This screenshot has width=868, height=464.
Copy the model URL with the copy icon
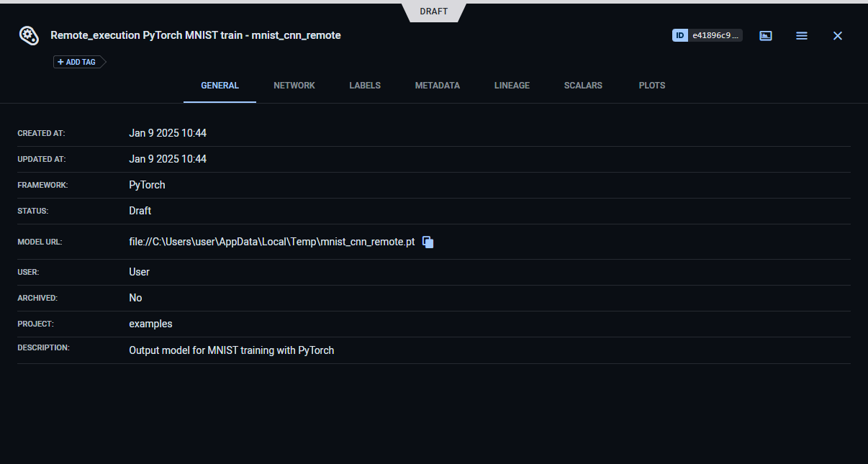(x=428, y=242)
